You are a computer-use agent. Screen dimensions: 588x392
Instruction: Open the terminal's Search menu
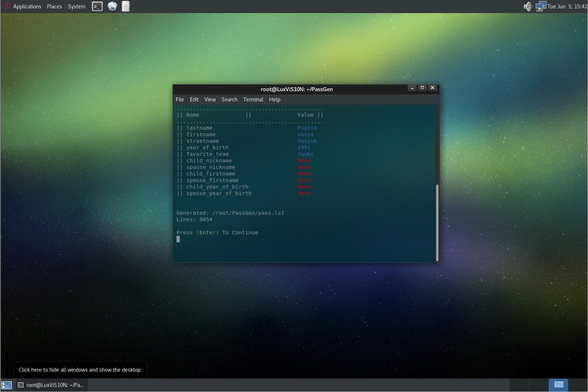(x=229, y=100)
